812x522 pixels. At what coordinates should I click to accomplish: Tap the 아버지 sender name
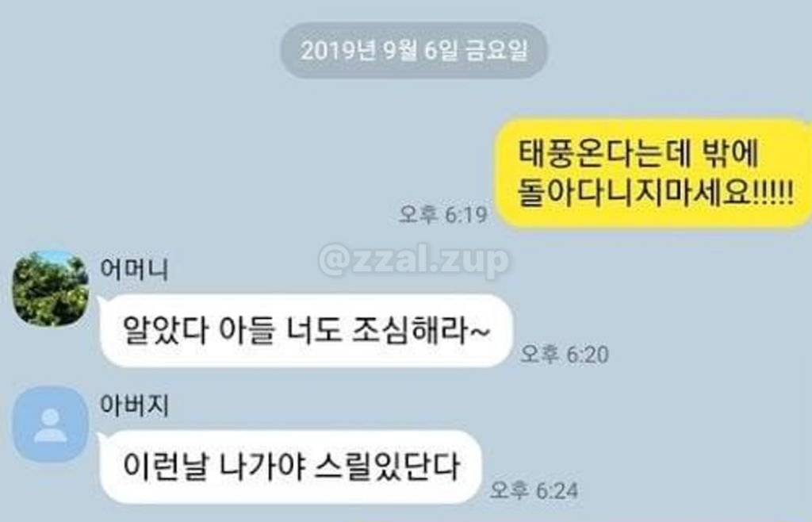point(133,405)
